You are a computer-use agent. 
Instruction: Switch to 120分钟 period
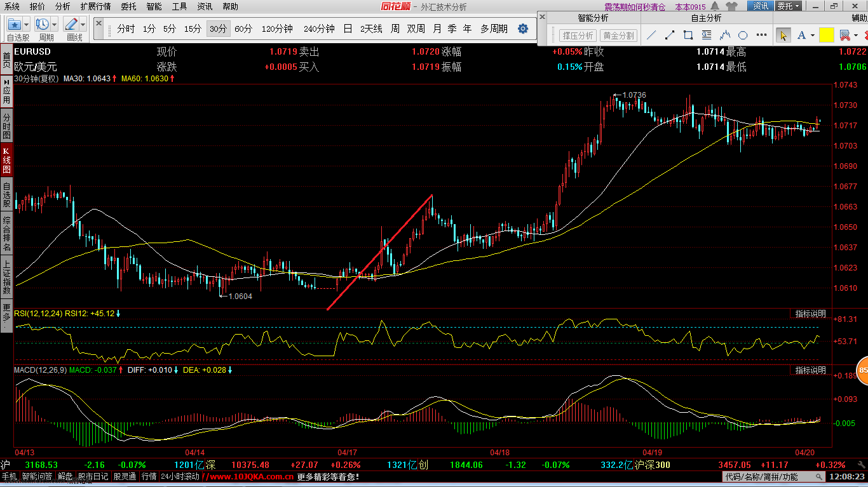point(277,29)
